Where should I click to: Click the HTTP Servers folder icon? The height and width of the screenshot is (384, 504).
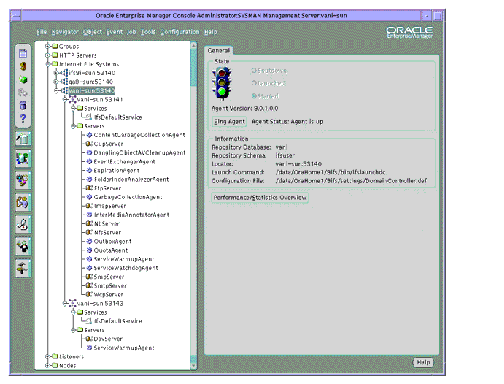[x=55, y=55]
